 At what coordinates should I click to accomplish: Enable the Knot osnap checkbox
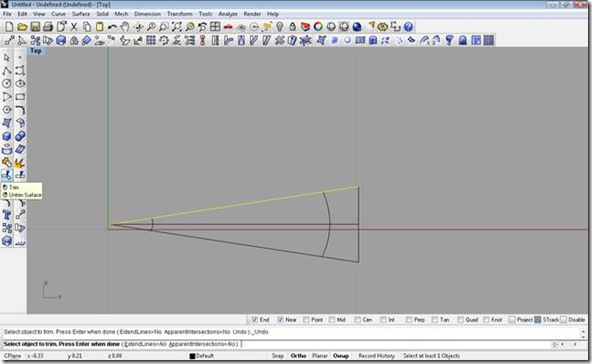pos(486,320)
